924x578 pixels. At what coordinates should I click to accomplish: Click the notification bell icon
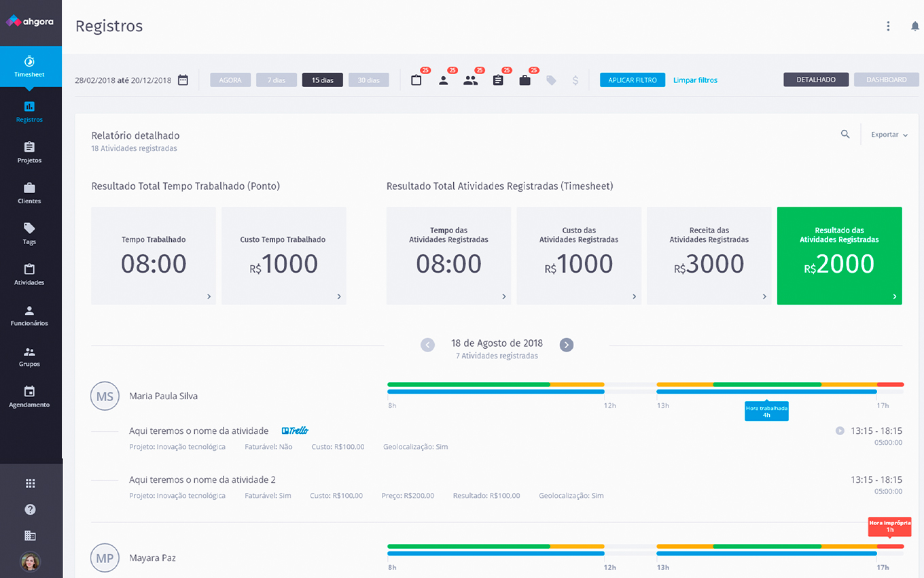914,27
